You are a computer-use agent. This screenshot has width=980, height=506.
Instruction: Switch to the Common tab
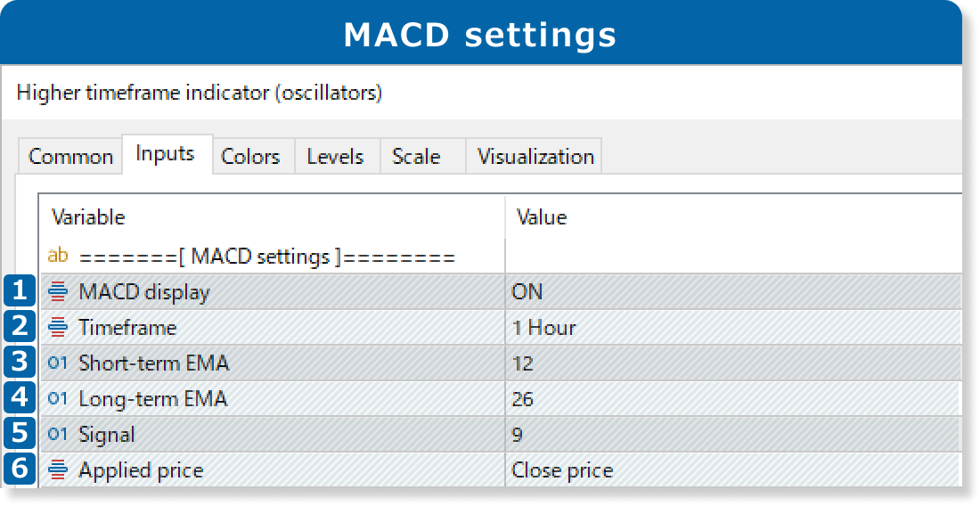click(70, 157)
